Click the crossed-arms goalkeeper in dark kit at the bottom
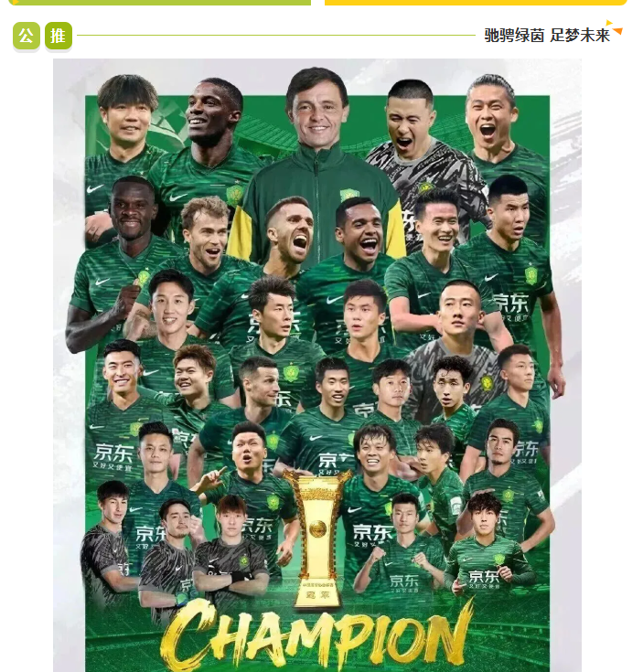Image resolution: width=643 pixels, height=672 pixels. tap(231, 553)
